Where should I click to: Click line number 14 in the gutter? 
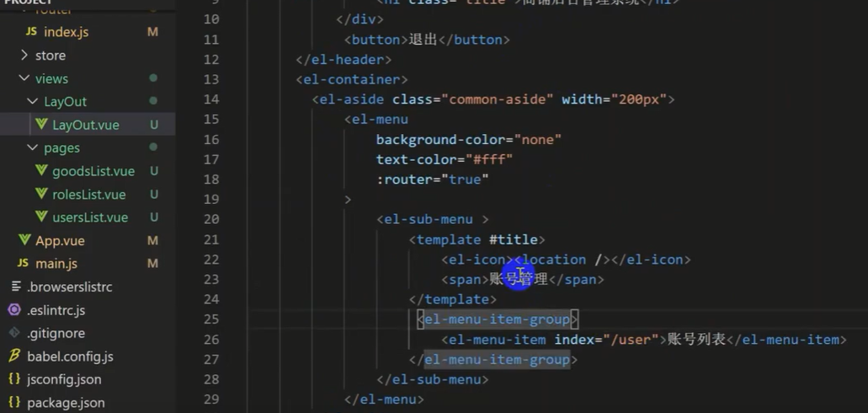(x=211, y=99)
